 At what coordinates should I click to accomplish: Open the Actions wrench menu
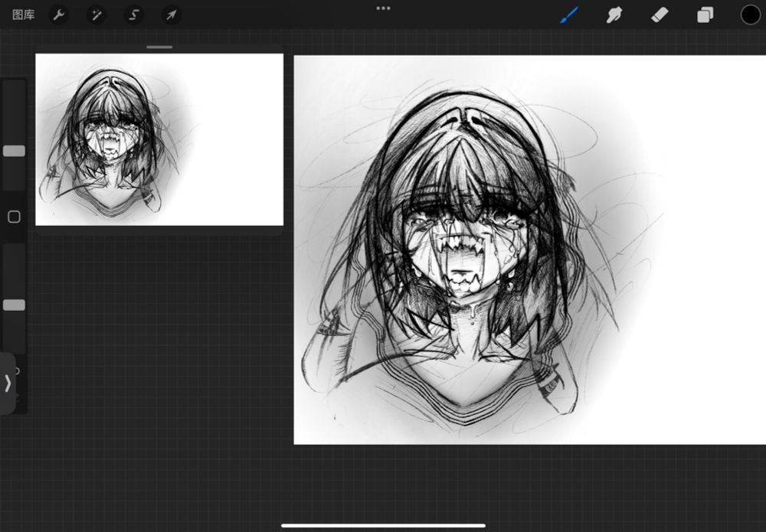click(59, 15)
